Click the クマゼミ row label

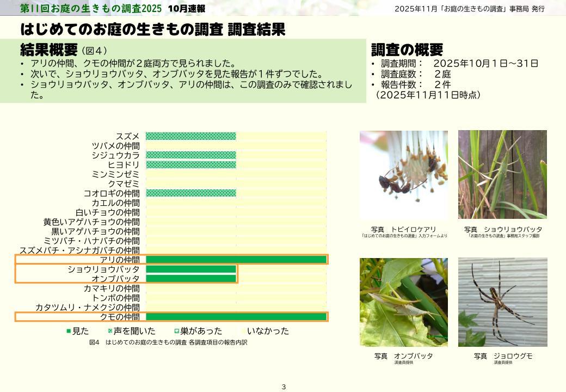point(124,183)
